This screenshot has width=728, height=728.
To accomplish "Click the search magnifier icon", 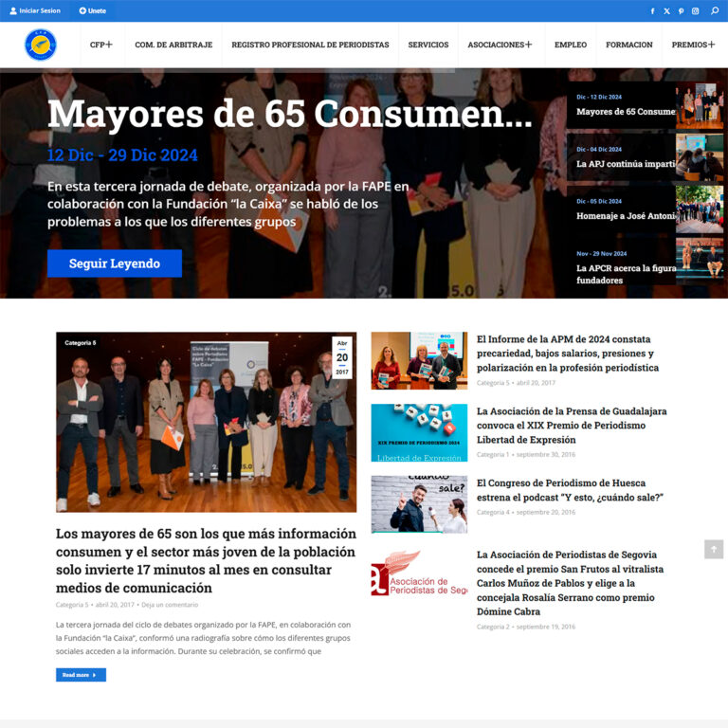I will click(716, 11).
